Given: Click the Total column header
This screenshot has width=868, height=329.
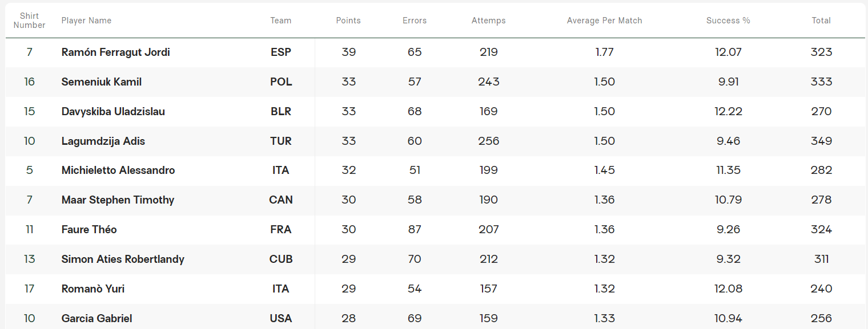Looking at the screenshot, I should (821, 21).
